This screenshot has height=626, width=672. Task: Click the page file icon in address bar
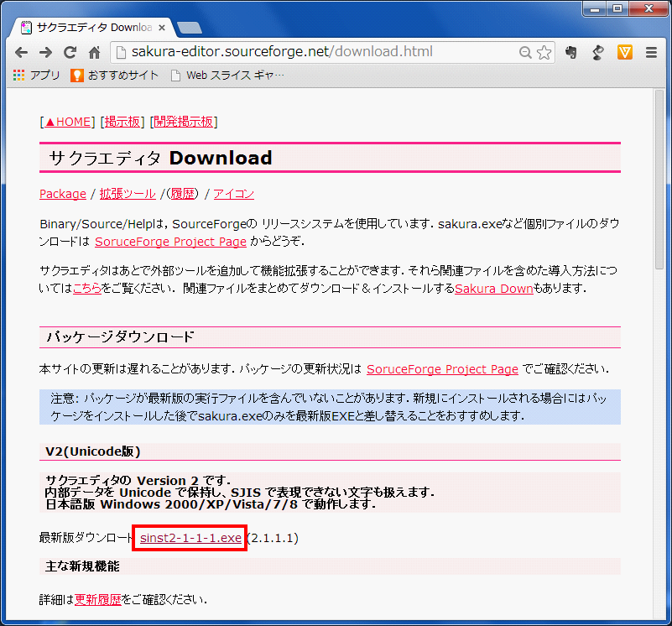pyautogui.click(x=121, y=52)
